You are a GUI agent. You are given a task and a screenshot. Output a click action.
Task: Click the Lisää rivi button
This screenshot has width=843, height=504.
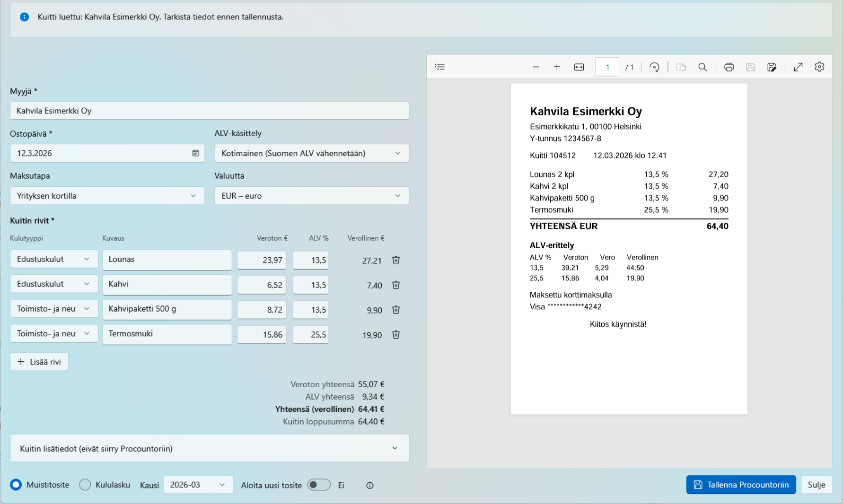pos(39,362)
